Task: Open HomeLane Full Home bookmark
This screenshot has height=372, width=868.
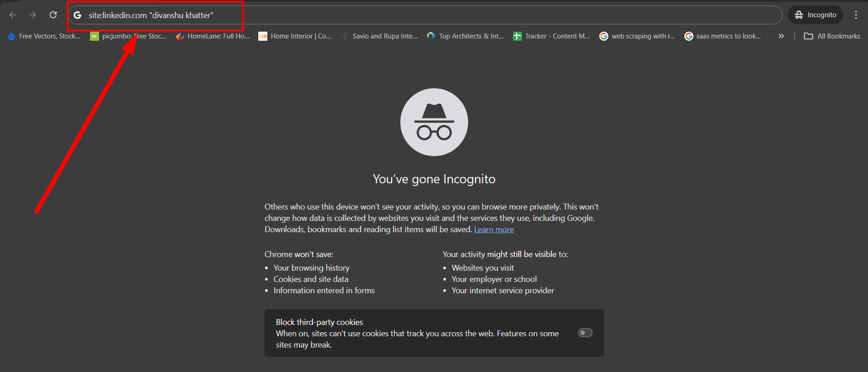Action: coord(213,36)
